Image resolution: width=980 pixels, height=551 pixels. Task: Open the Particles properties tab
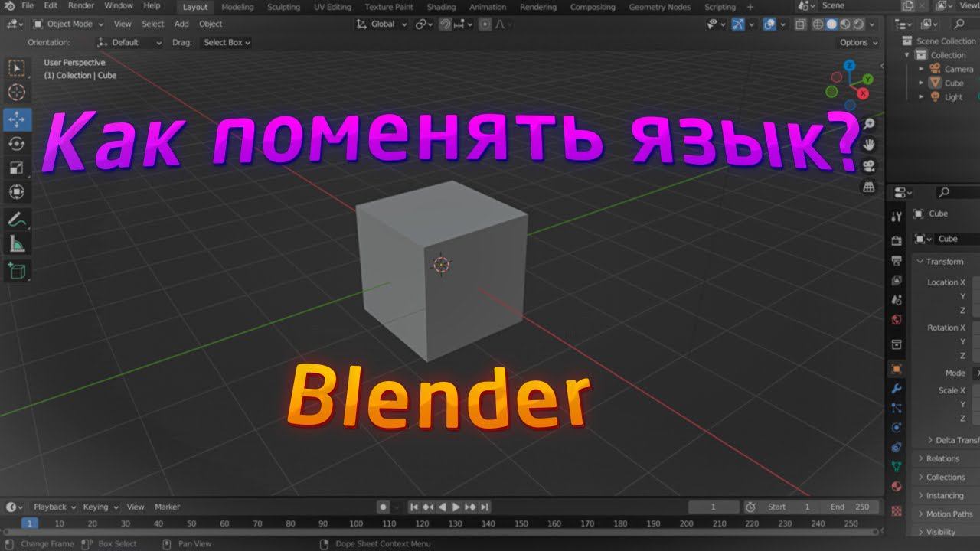(897, 408)
